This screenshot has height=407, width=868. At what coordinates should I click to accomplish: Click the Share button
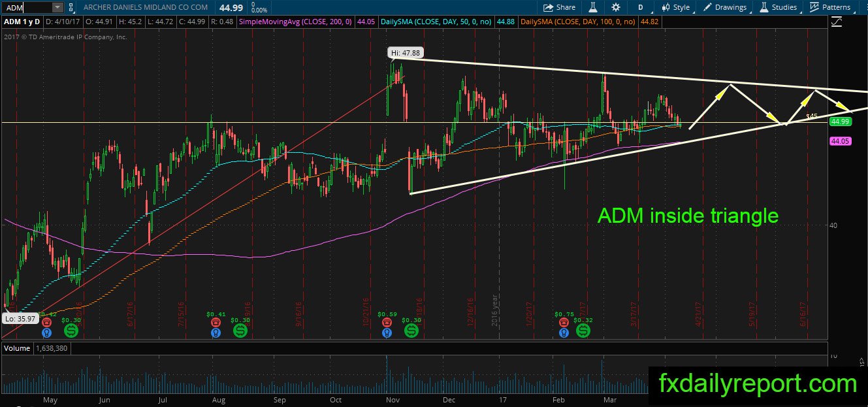[x=560, y=7]
